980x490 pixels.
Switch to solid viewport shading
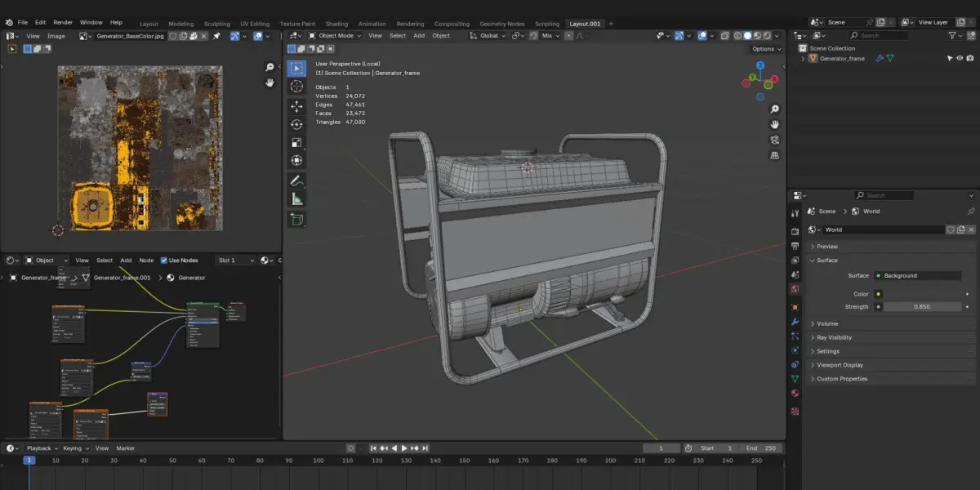click(x=748, y=36)
